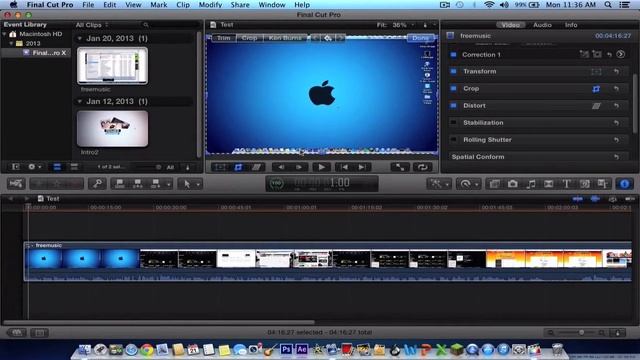Select the freemusic clip thumbnail in browser

[x=112, y=66]
